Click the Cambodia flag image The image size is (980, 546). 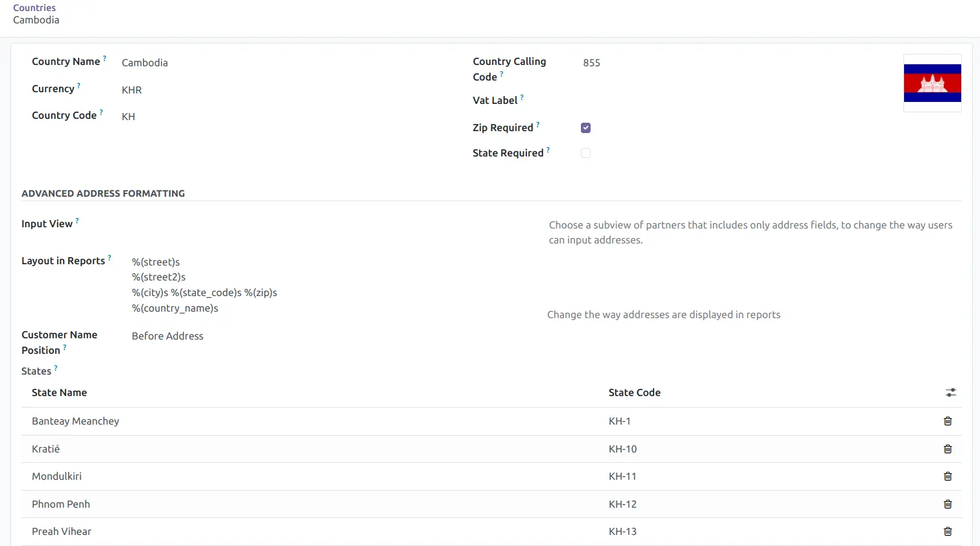tap(933, 83)
